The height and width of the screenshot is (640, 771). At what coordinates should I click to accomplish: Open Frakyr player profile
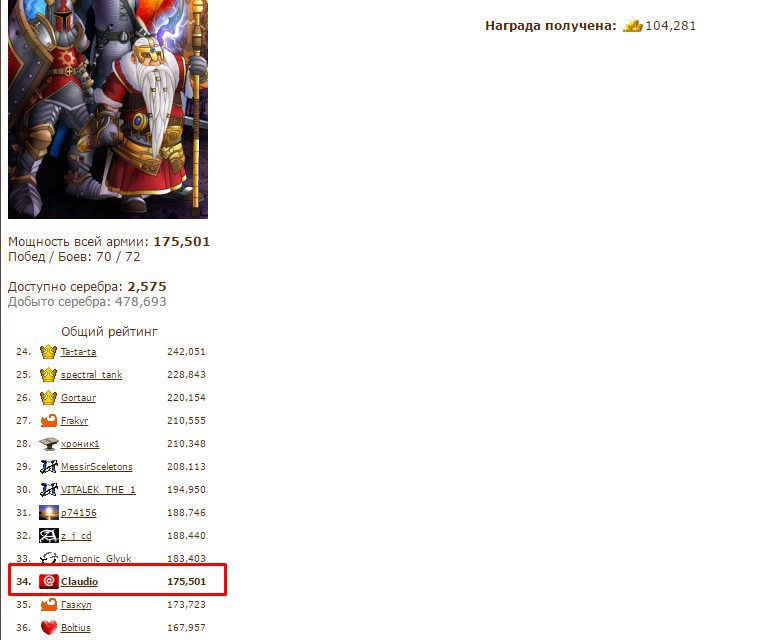tap(74, 421)
